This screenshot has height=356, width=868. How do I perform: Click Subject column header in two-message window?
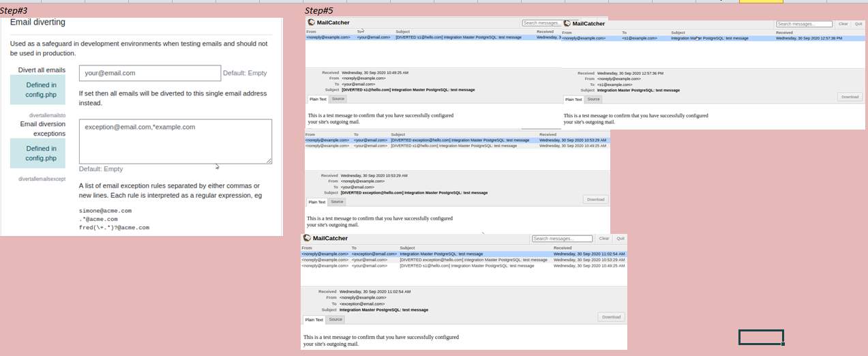tap(398, 134)
